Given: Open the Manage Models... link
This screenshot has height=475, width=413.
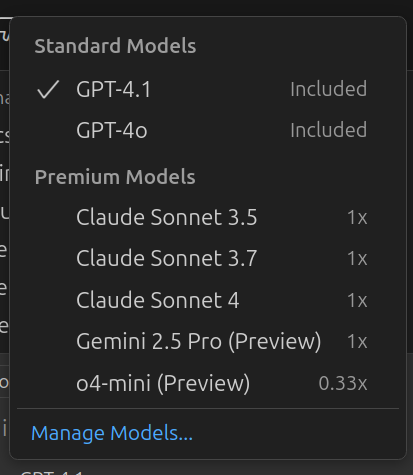Looking at the screenshot, I should [x=112, y=433].
